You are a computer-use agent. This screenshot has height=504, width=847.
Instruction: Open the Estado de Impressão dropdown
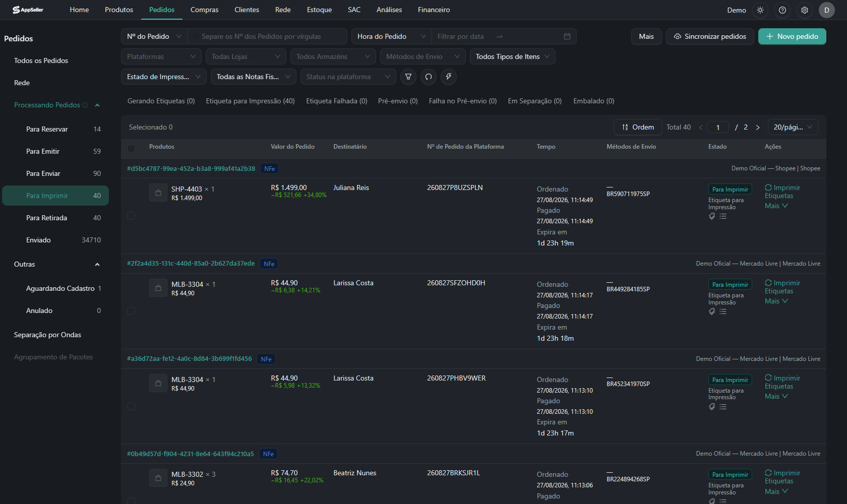coord(164,77)
